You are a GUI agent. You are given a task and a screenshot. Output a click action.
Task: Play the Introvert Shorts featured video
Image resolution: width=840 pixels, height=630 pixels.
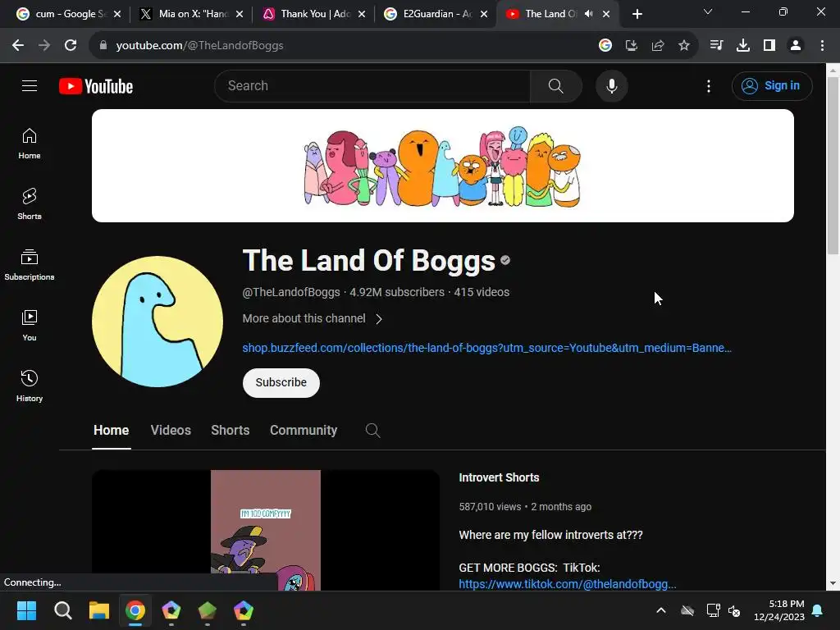pyautogui.click(x=266, y=531)
